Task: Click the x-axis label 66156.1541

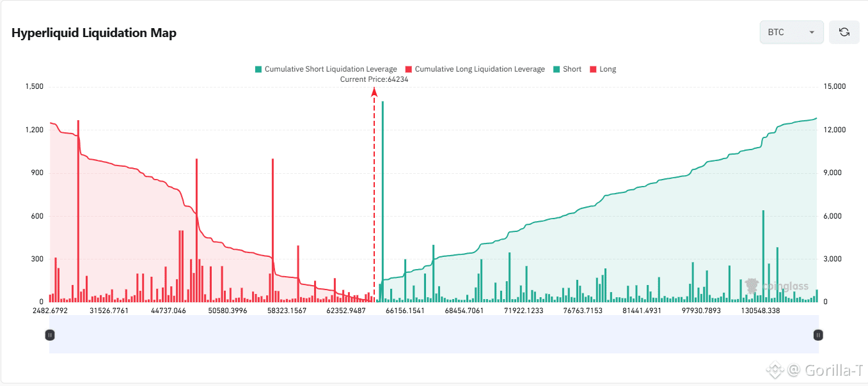Action: click(405, 311)
